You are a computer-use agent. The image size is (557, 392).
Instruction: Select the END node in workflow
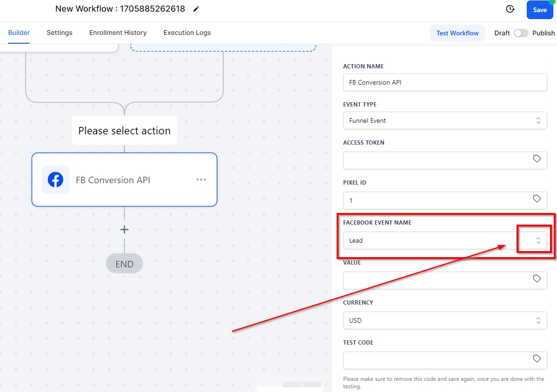(124, 264)
